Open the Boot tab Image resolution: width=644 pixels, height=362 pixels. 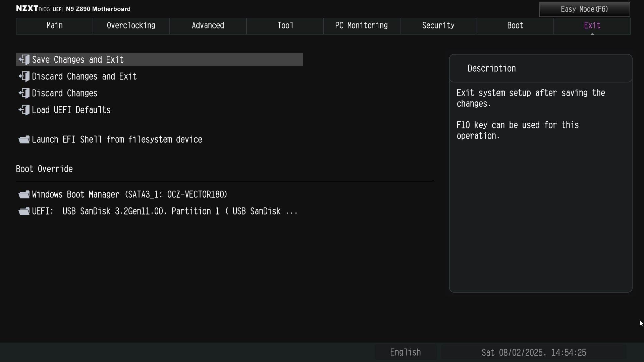tap(515, 26)
